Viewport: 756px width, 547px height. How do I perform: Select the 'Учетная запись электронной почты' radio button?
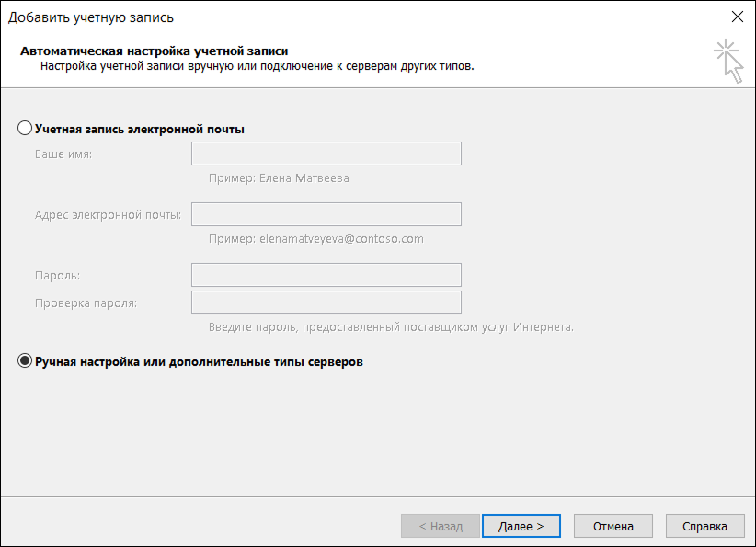point(25,129)
